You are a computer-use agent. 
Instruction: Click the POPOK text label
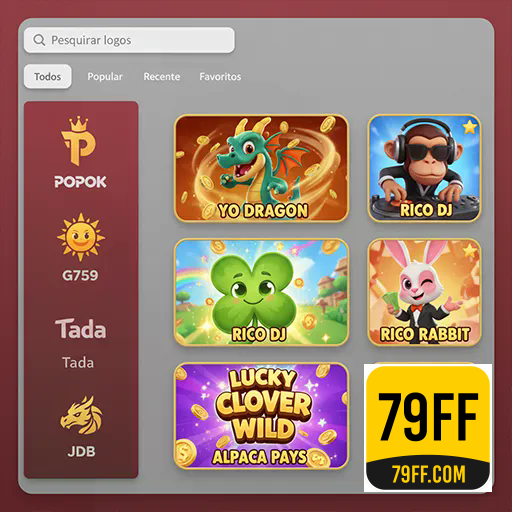coord(80,182)
